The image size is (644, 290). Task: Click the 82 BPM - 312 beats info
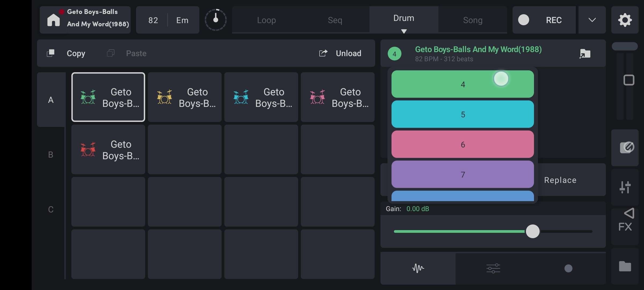click(x=444, y=59)
